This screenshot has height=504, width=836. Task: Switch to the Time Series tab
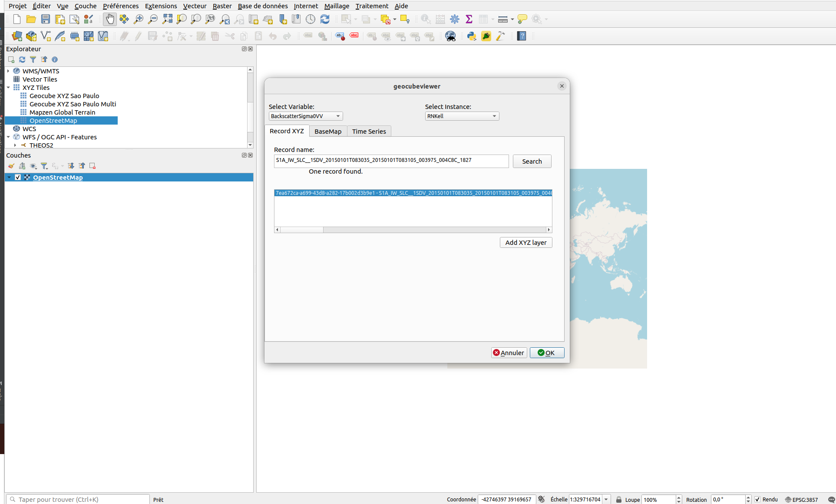point(369,131)
